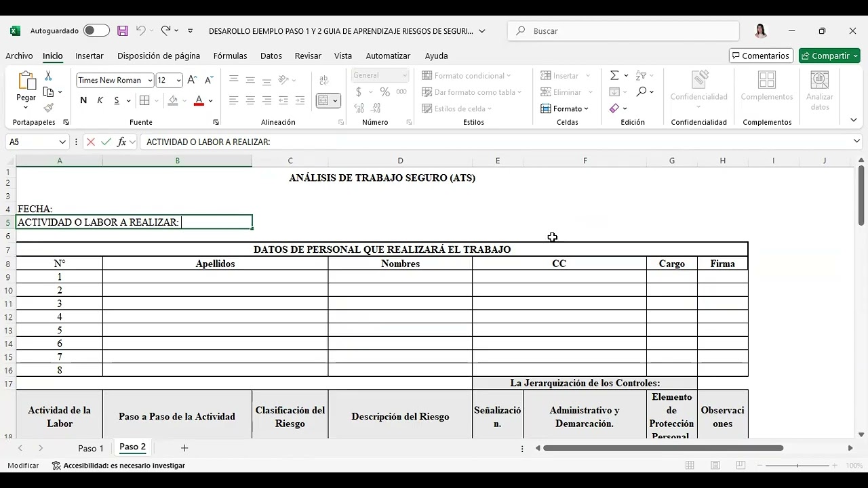The width and height of the screenshot is (868, 488).
Task: Click the AutoSum sigma icon
Action: (x=614, y=75)
